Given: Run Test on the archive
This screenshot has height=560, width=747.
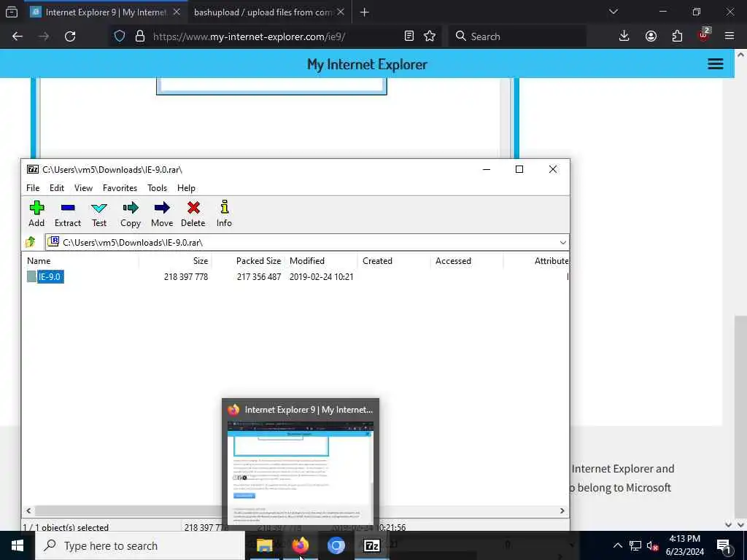Looking at the screenshot, I should pyautogui.click(x=99, y=214).
